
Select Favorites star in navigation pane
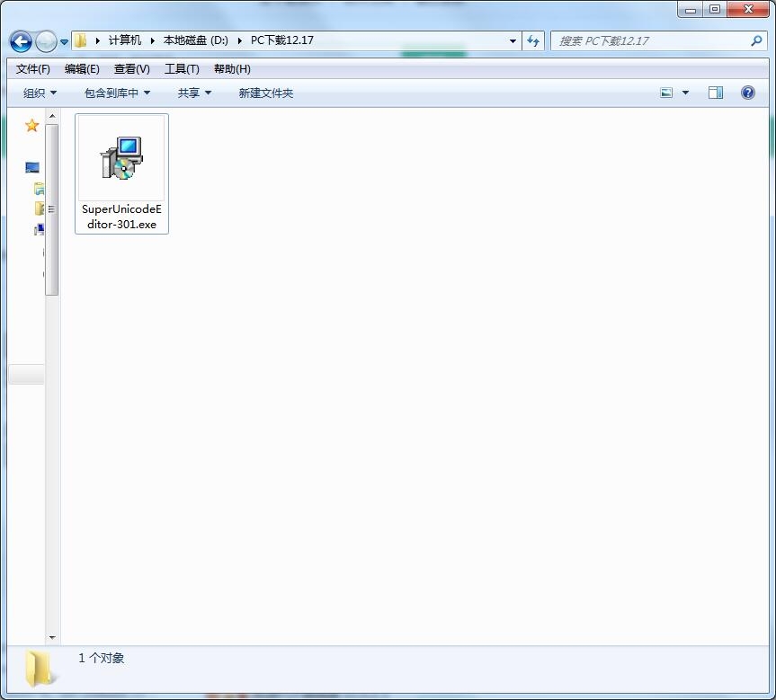pyautogui.click(x=31, y=126)
